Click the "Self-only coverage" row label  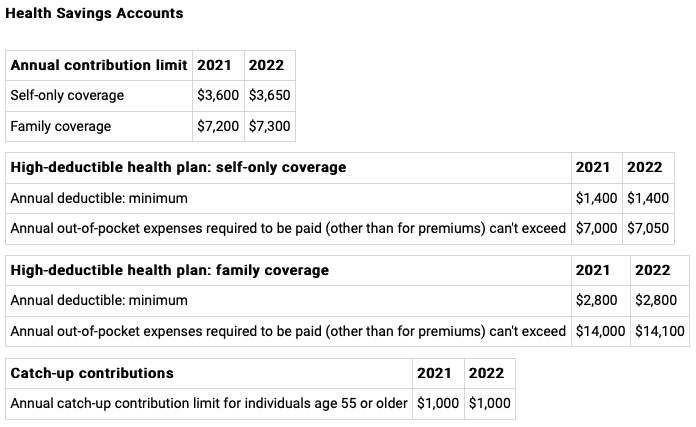tap(67, 96)
